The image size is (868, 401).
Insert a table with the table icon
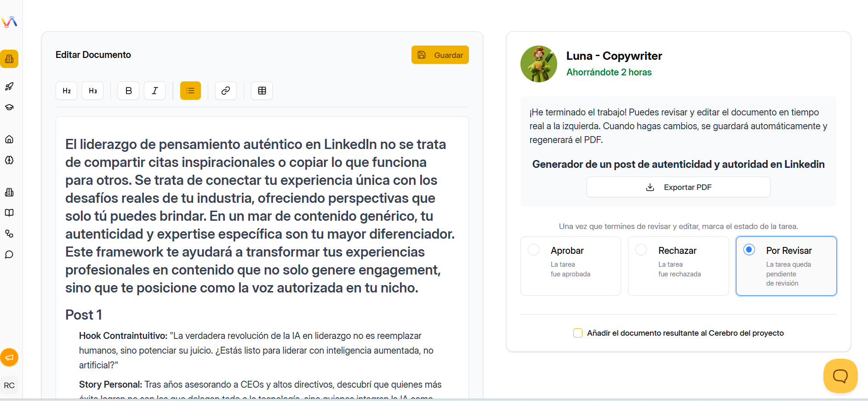262,91
